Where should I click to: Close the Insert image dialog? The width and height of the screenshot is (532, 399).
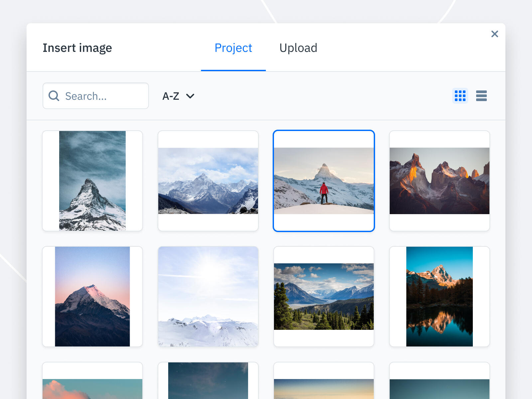point(495,34)
